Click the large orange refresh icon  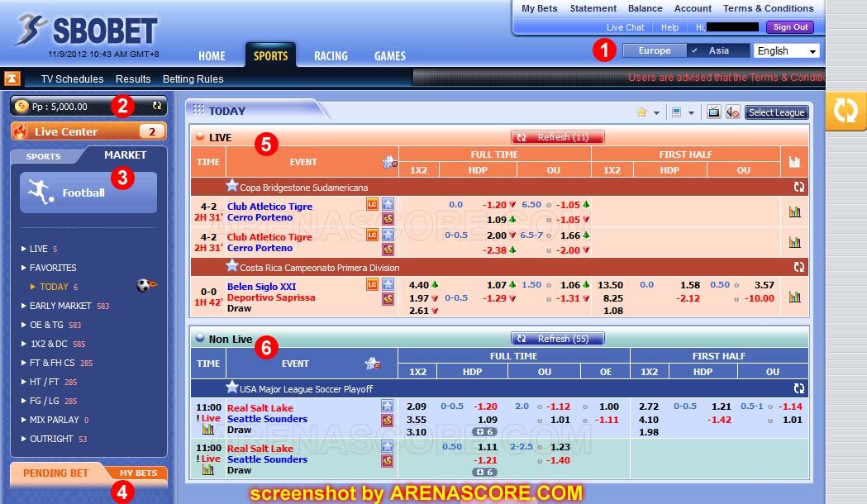click(845, 111)
